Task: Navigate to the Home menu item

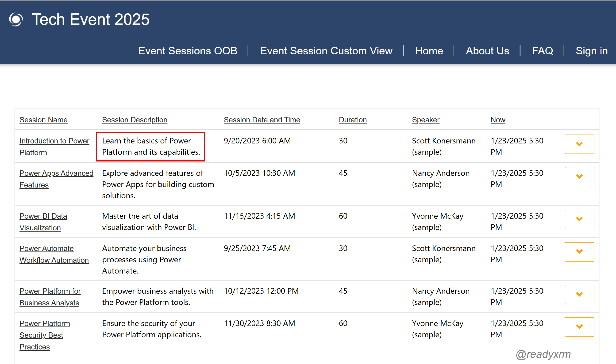Action: coord(429,51)
